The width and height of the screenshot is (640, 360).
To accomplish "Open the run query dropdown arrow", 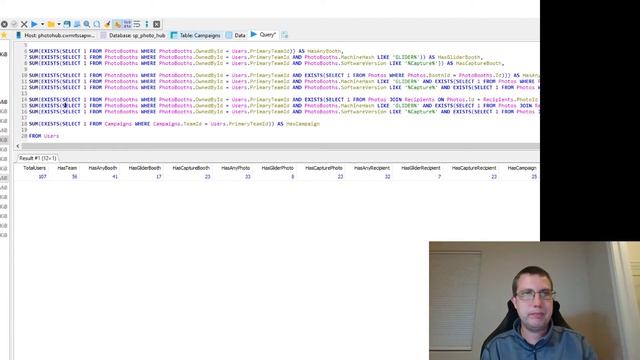I will [x=42, y=24].
